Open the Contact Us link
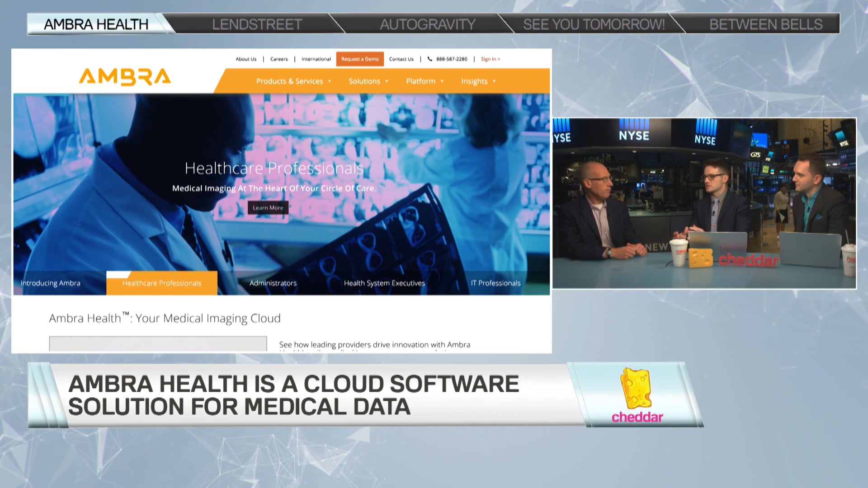The image size is (868, 488). pos(401,59)
